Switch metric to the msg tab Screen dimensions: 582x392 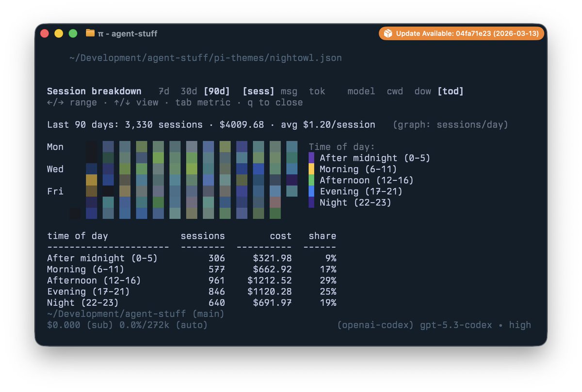289,91
